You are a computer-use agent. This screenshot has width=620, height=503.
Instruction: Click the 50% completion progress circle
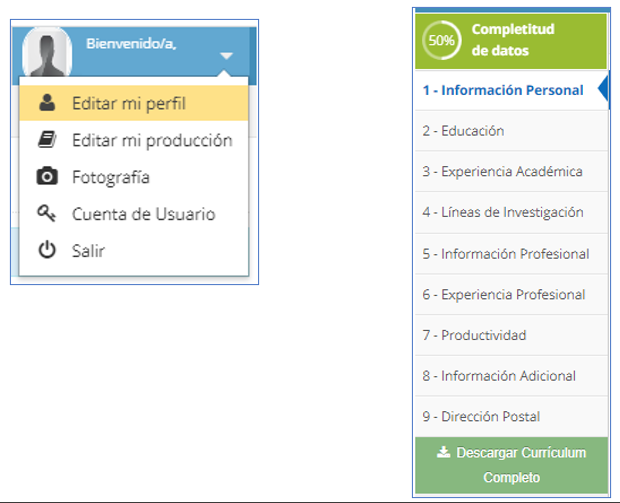point(442,40)
